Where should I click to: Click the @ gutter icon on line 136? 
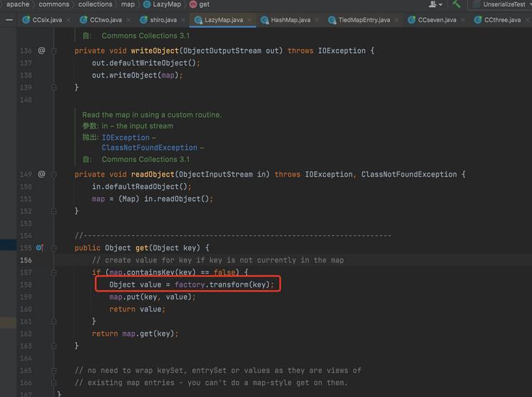41,51
